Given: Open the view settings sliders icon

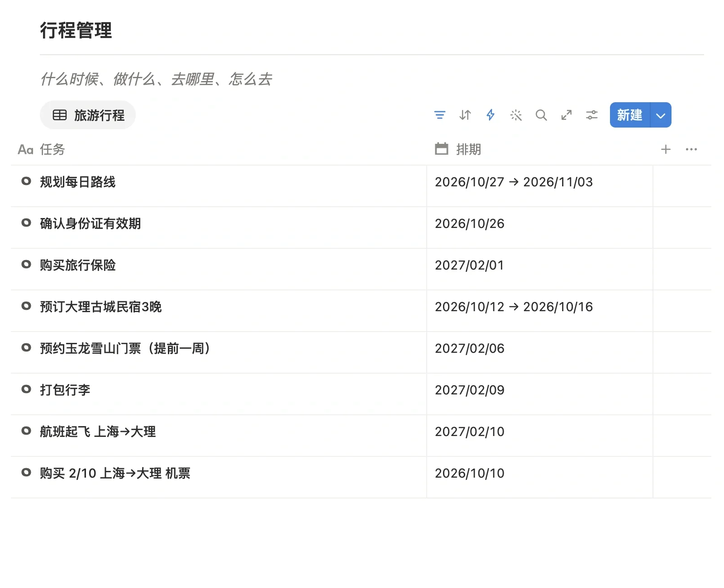Looking at the screenshot, I should pyautogui.click(x=592, y=115).
